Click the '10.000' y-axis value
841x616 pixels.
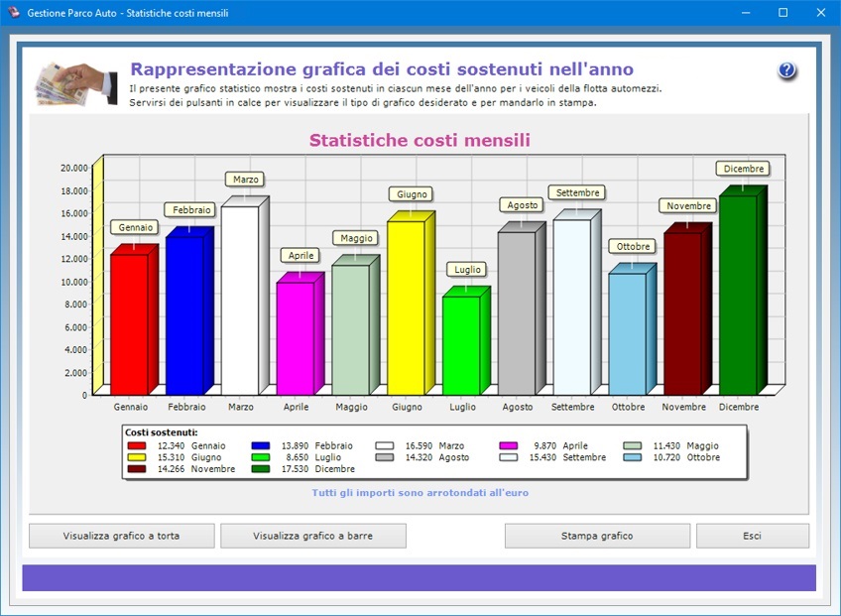(74, 282)
